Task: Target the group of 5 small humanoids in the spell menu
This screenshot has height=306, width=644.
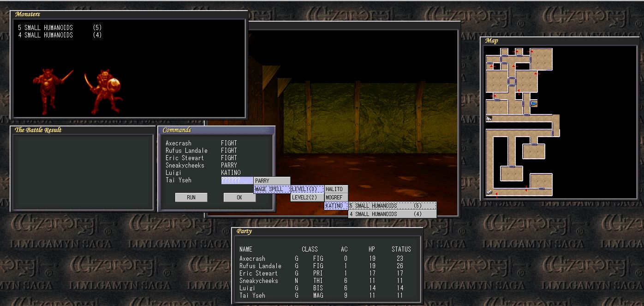Action: (x=392, y=206)
